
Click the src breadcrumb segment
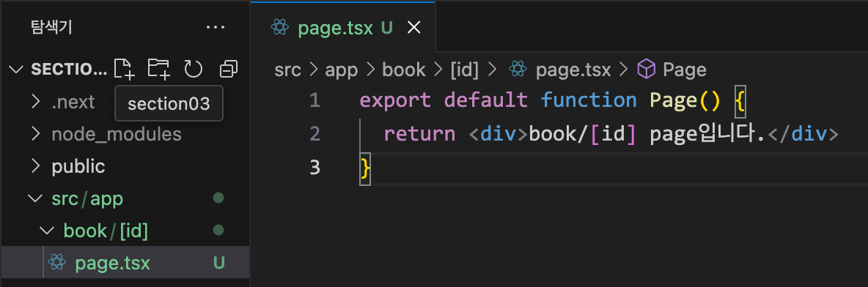(x=288, y=70)
